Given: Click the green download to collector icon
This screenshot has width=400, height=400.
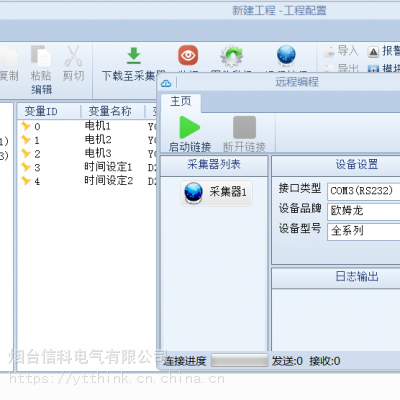Looking at the screenshot, I should pyautogui.click(x=134, y=56).
